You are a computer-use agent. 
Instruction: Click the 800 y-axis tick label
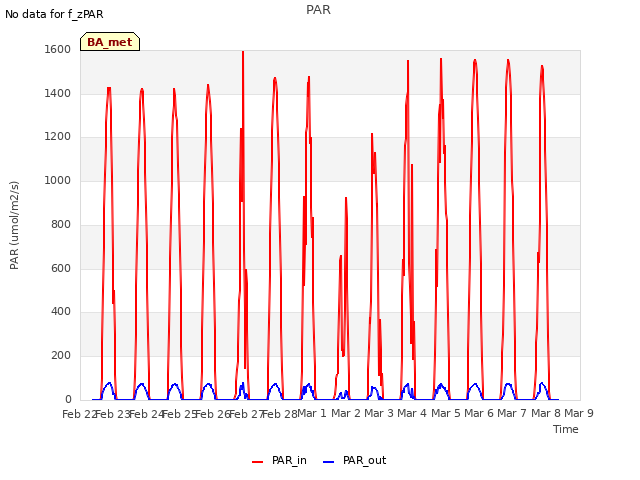click(x=61, y=224)
